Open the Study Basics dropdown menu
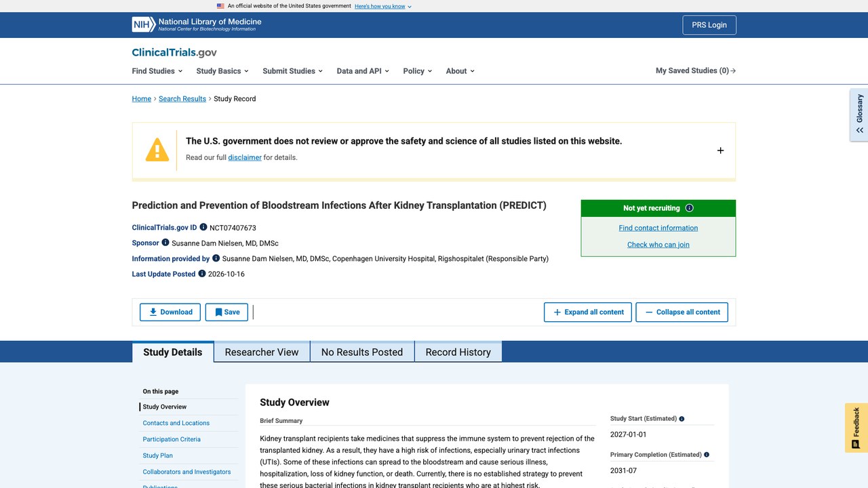This screenshot has width=868, height=488. pos(222,70)
